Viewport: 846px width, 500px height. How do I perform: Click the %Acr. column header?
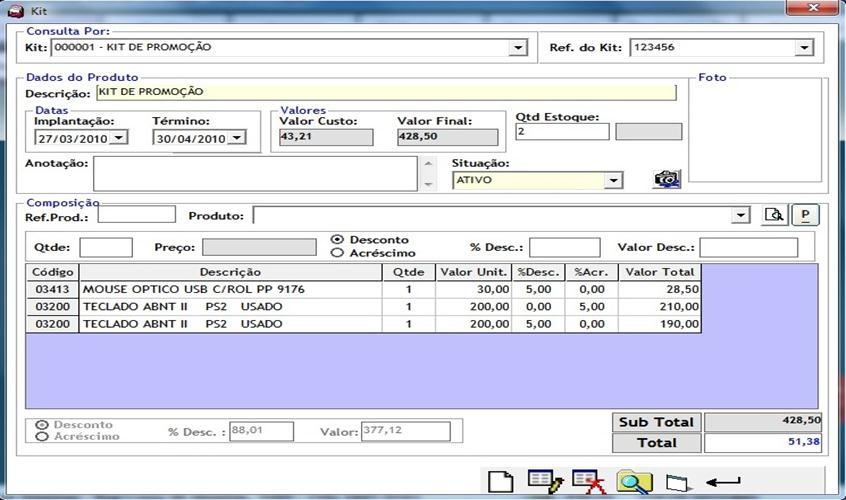(591, 272)
